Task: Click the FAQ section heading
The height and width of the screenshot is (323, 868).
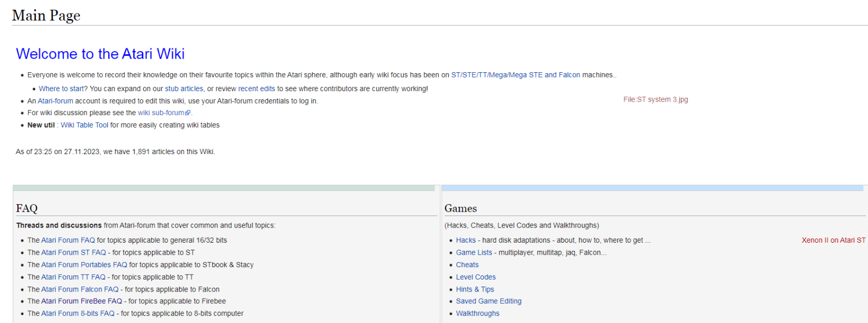Action: [x=27, y=208]
